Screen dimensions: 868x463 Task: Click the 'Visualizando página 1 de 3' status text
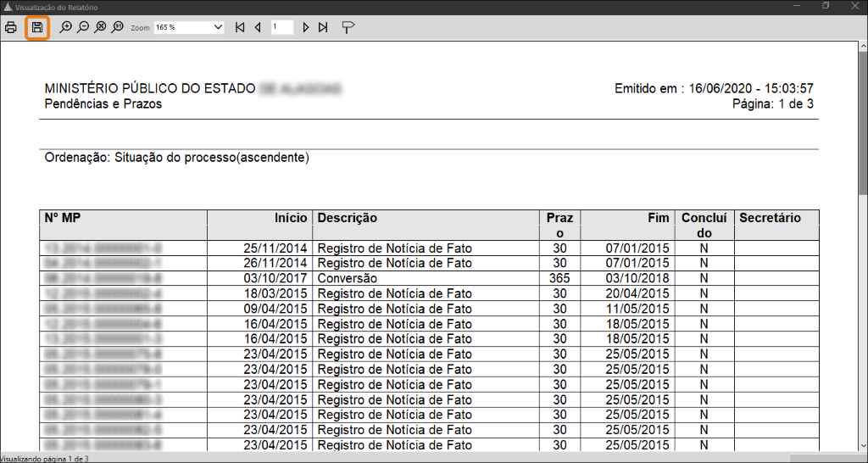click(x=44, y=459)
